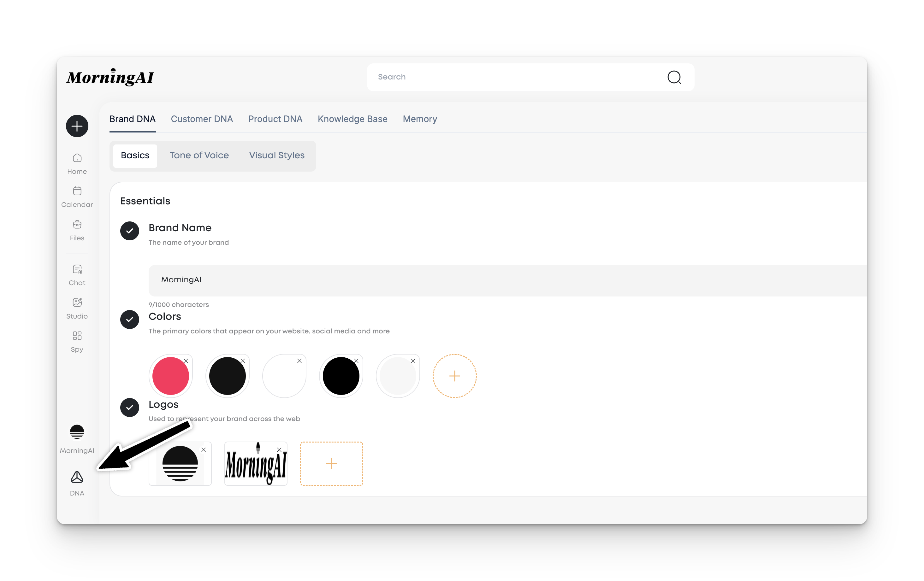
Task: Open DNA from the sidebar
Action: pyautogui.click(x=77, y=484)
